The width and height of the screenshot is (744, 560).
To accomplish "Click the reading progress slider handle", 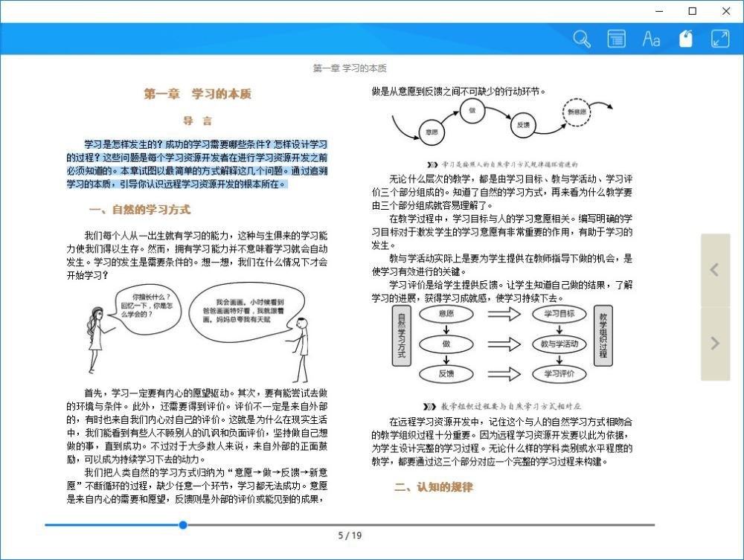I will pos(183,525).
